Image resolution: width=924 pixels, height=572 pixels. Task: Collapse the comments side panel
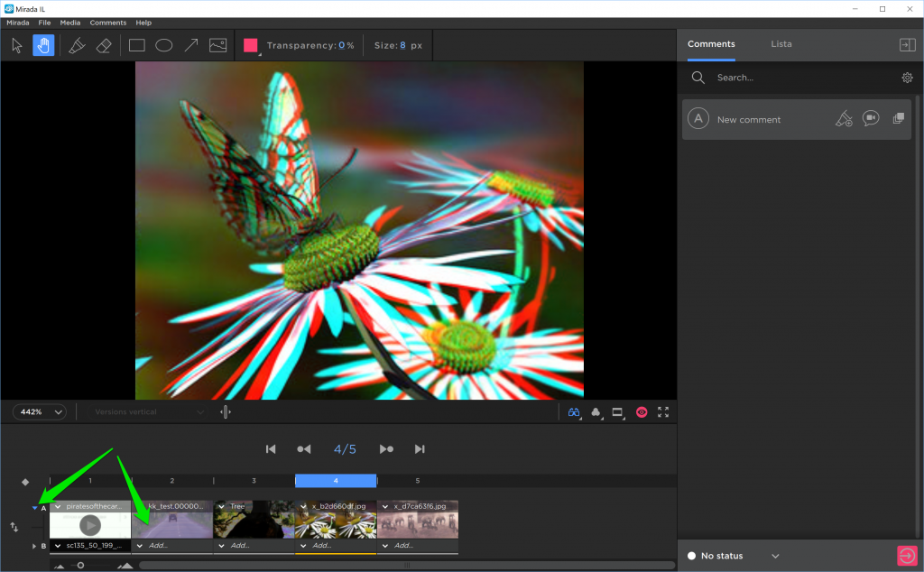click(908, 45)
